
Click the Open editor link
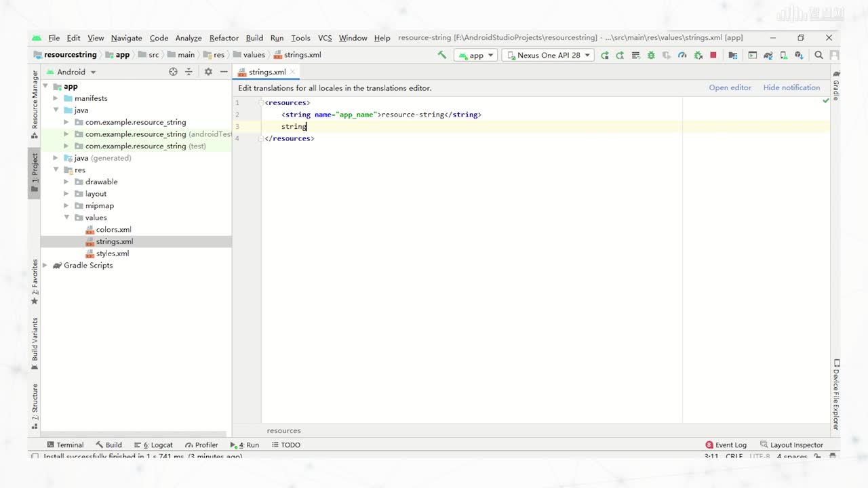[730, 87]
